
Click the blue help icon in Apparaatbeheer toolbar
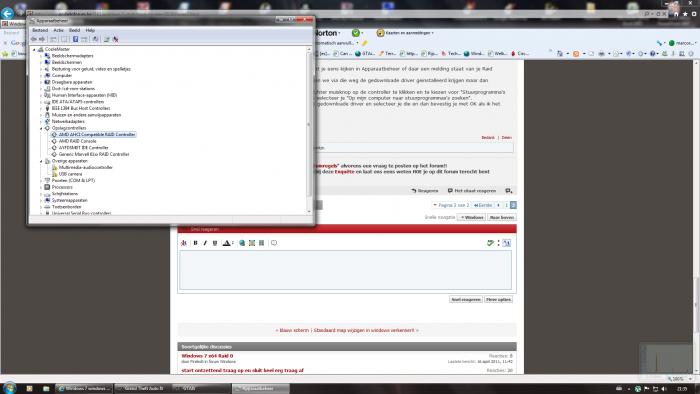click(75, 39)
